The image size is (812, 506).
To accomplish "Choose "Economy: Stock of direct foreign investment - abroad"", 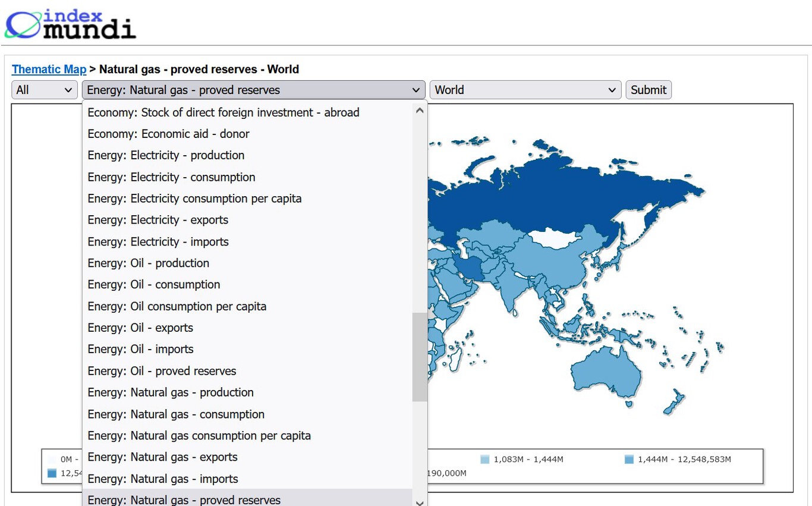I will click(223, 112).
